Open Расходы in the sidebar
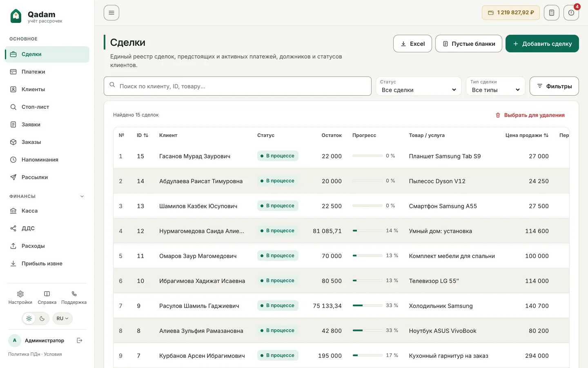Image resolution: width=588 pixels, height=368 pixels. 47,246
